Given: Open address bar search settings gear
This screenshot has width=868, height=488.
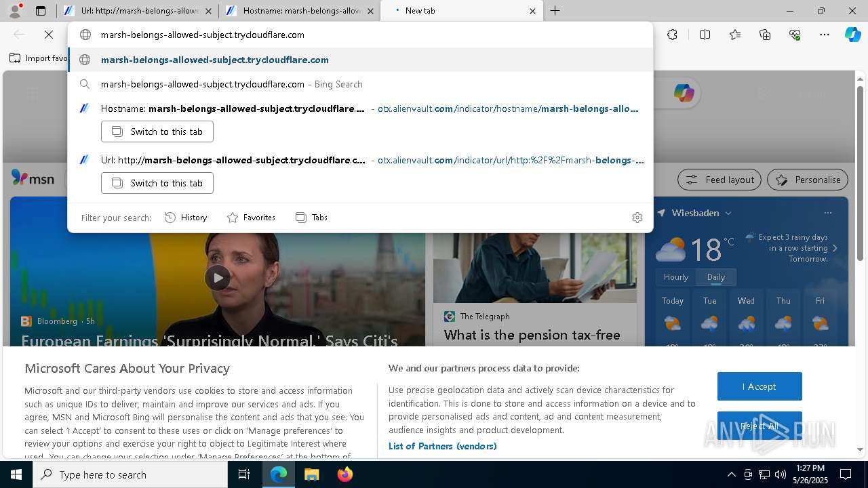Looking at the screenshot, I should [637, 218].
